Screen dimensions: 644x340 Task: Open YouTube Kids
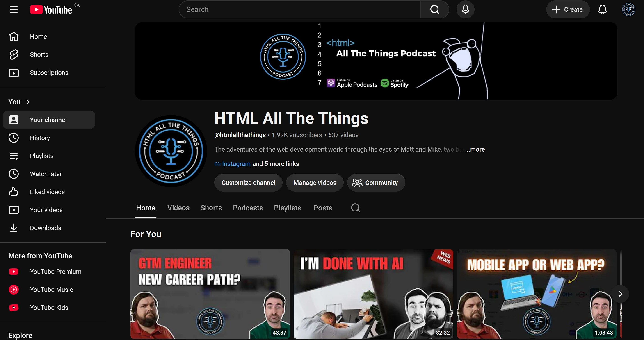pos(49,308)
